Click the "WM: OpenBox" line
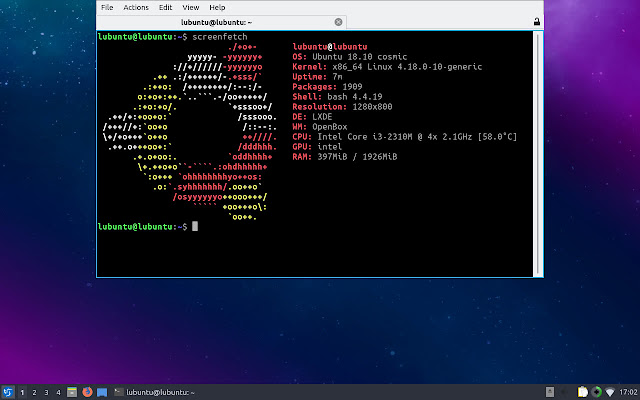 click(x=320, y=127)
